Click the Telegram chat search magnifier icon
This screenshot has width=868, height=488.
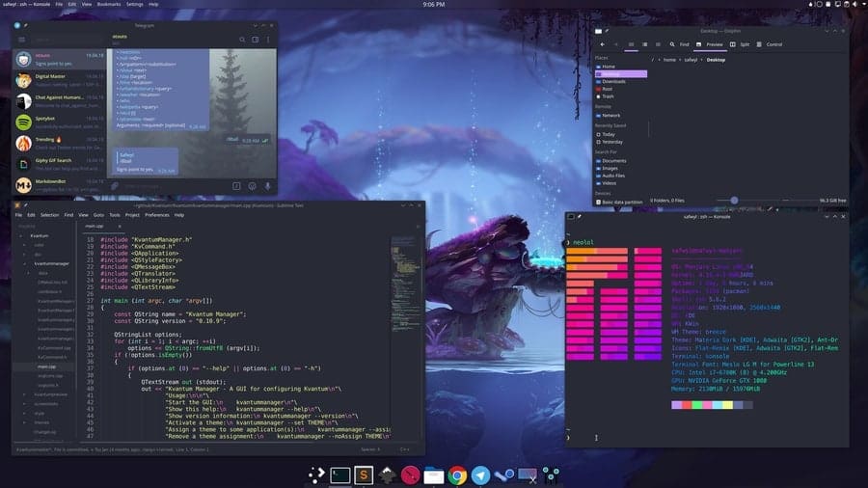point(242,40)
